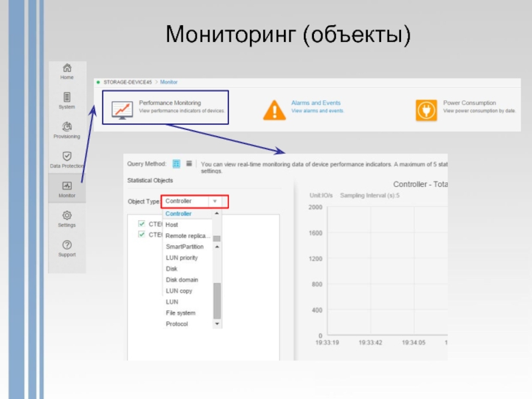Open the View alarms and events link
The width and height of the screenshot is (532, 399).
click(x=318, y=110)
